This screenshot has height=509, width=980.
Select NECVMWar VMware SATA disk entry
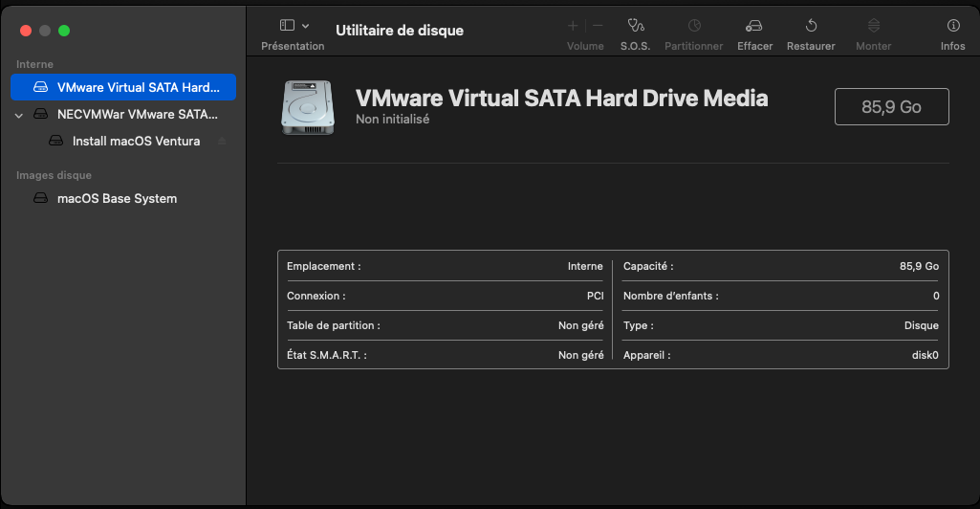(x=123, y=115)
